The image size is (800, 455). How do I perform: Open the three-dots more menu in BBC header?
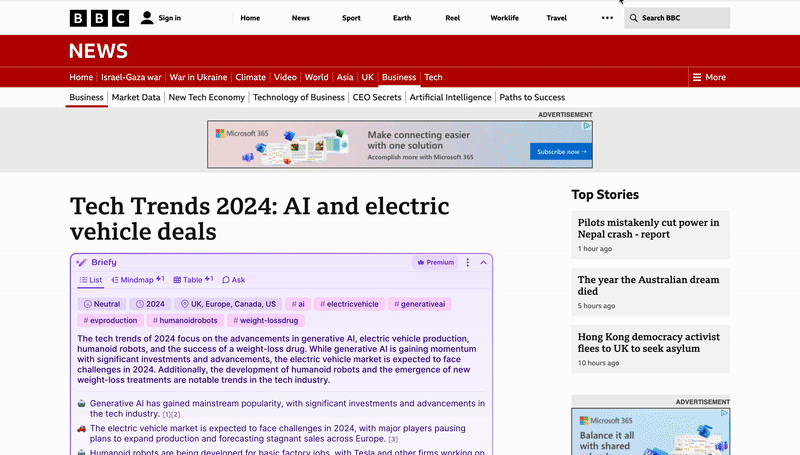[607, 18]
